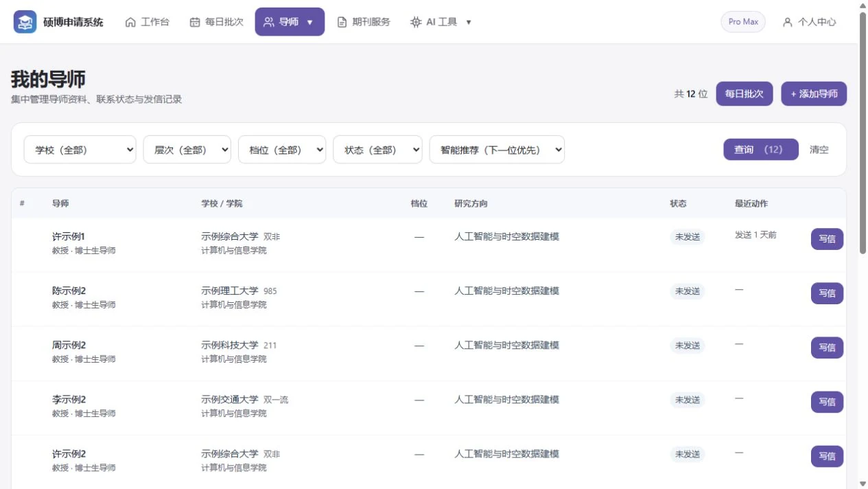Expand the 导师 dropdown arrow

pos(309,23)
